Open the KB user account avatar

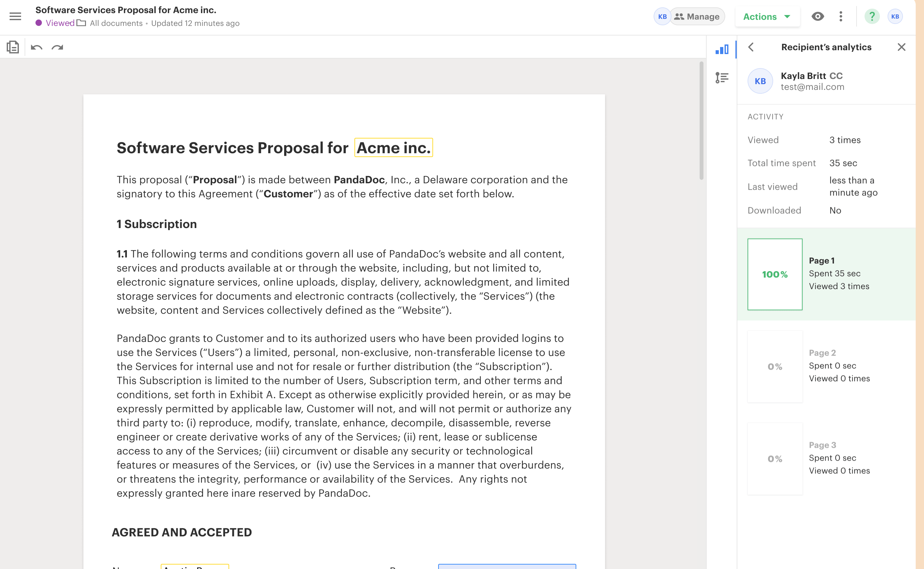895,17
